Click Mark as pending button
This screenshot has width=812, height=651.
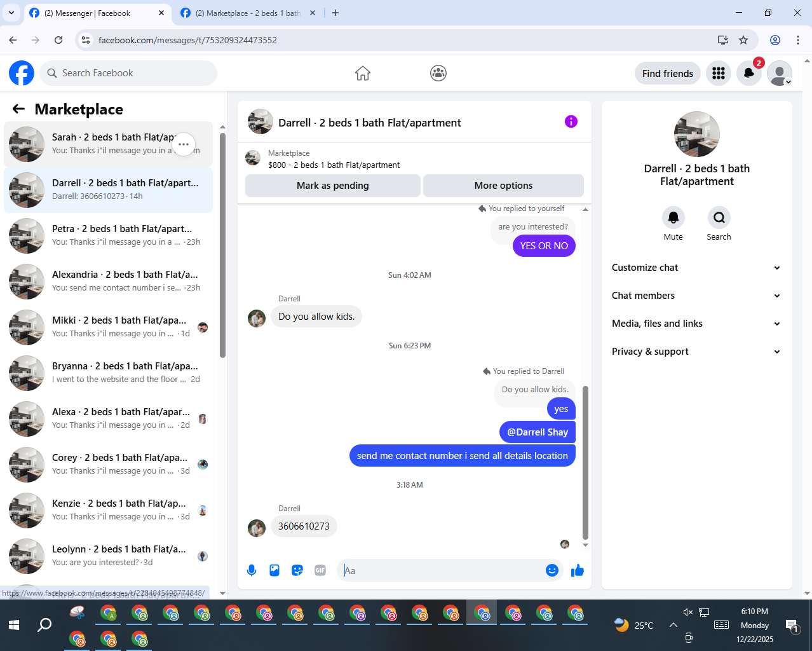pyautogui.click(x=333, y=186)
